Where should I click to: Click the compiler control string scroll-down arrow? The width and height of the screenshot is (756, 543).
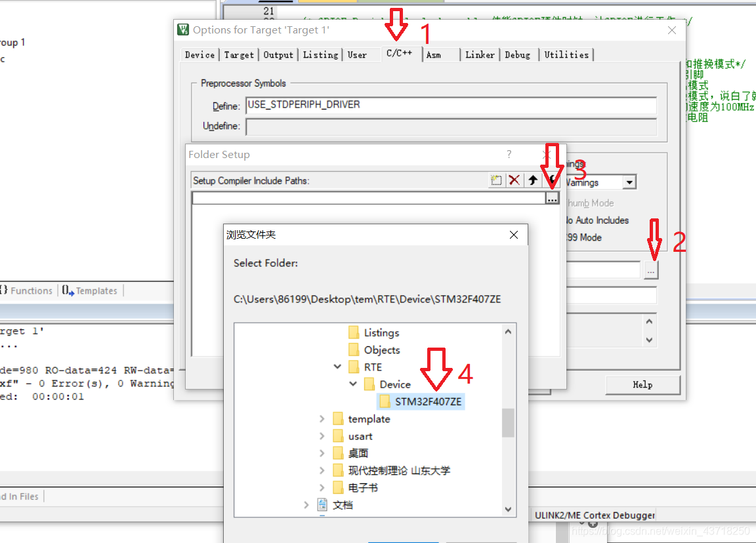pos(650,340)
